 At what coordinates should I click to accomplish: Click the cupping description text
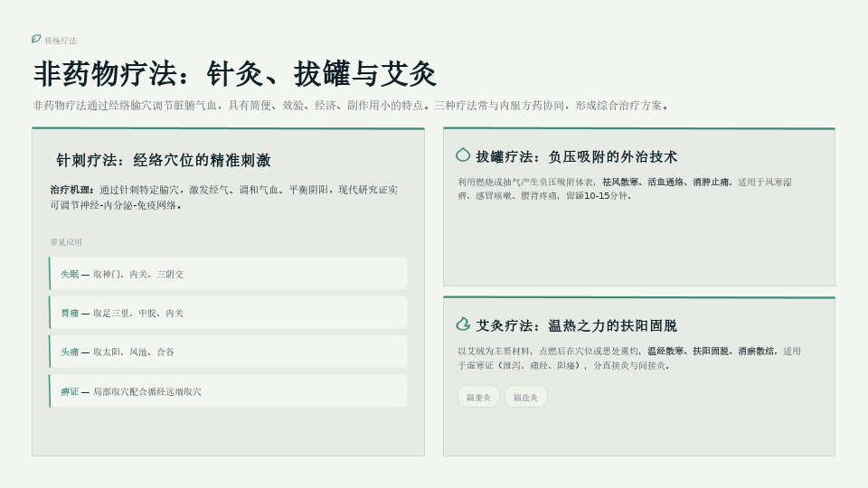(625, 189)
